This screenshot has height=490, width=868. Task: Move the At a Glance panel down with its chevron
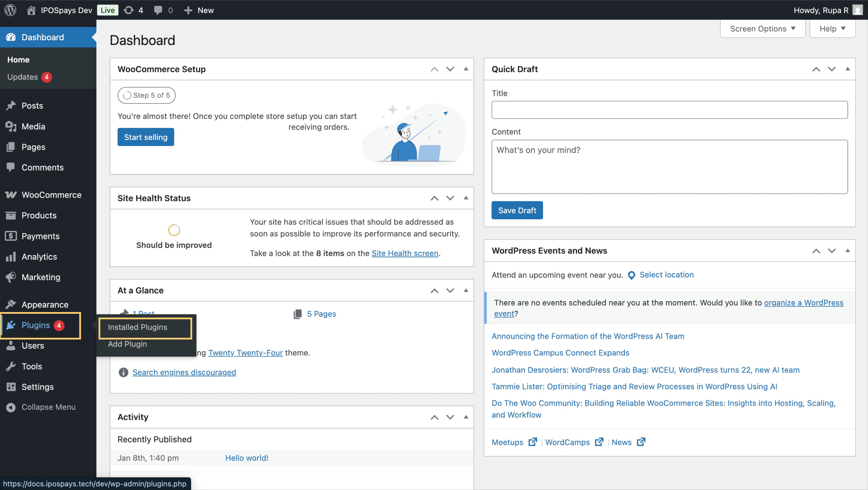tap(450, 291)
